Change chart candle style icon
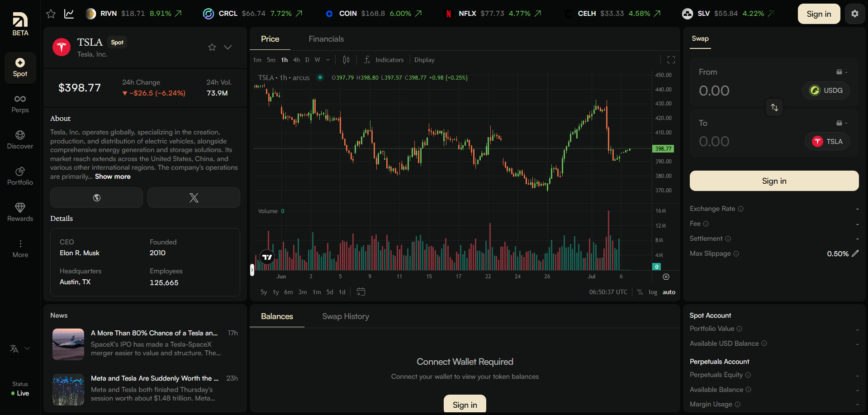868x415 pixels. [x=346, y=60]
